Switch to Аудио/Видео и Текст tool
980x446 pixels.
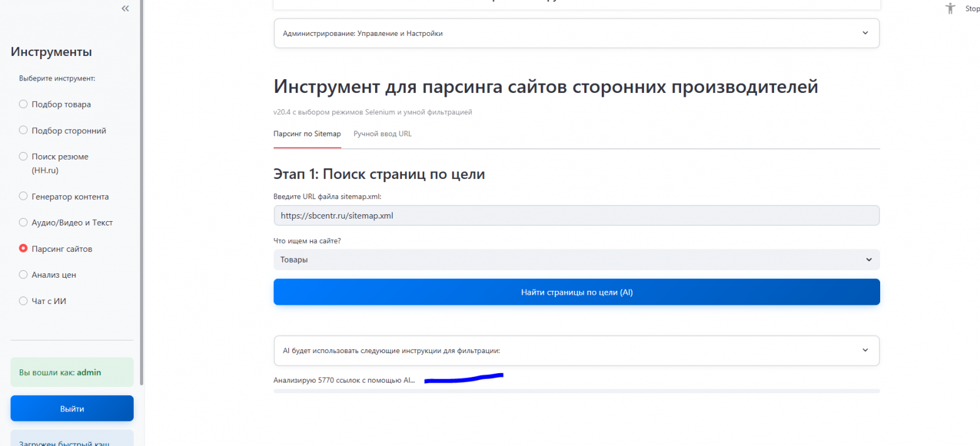click(23, 222)
